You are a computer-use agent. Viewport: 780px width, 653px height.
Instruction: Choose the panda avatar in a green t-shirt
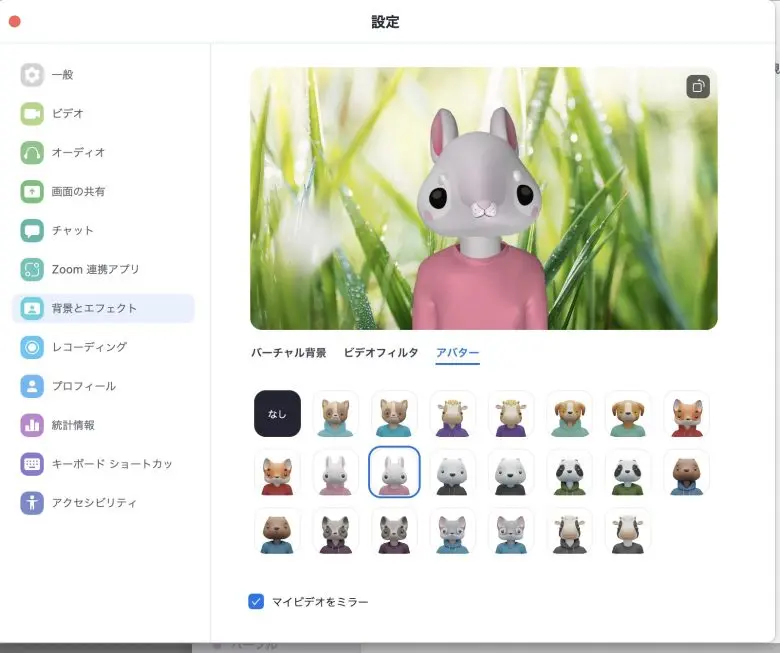click(x=628, y=472)
